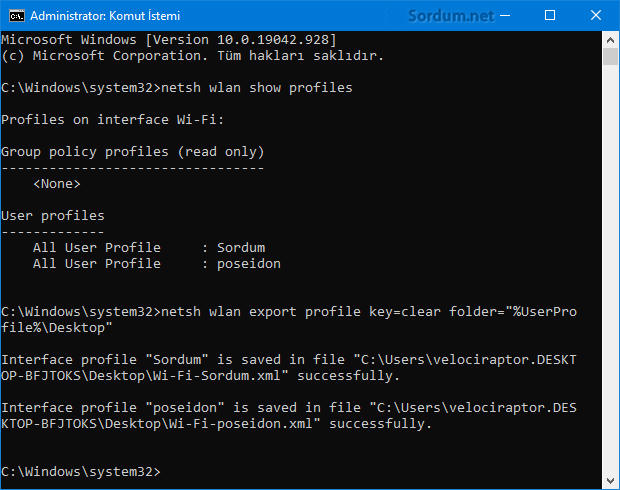
Task: Close the Administrator: Komut İstemi window
Action: (x=595, y=15)
